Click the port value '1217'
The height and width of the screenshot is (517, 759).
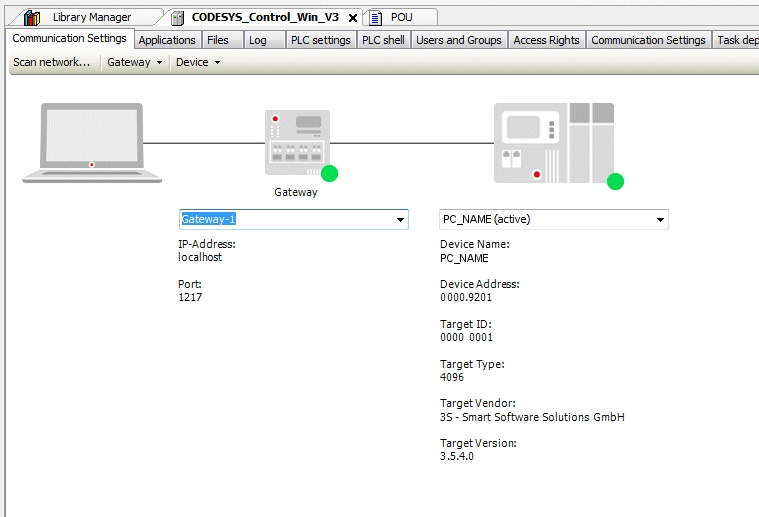point(190,297)
